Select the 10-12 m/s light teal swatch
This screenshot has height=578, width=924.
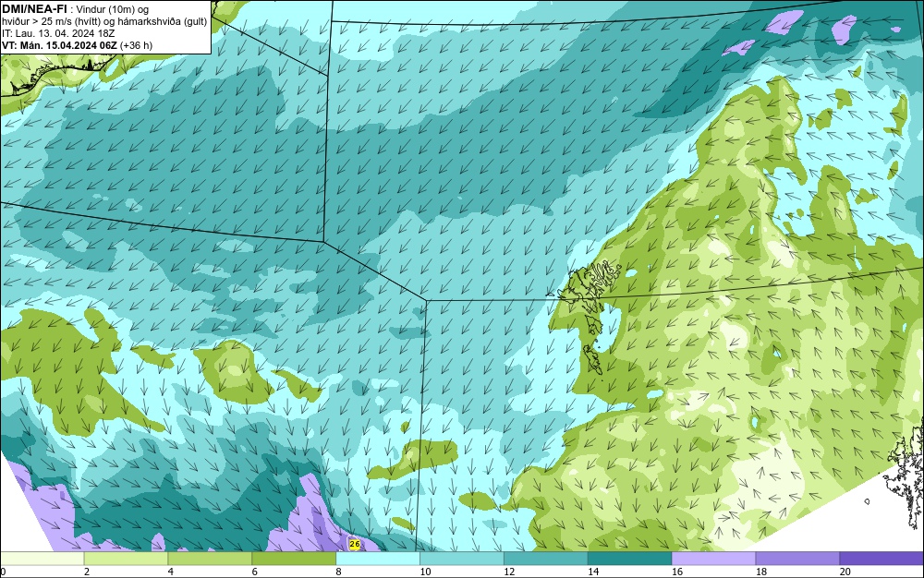(x=462, y=559)
